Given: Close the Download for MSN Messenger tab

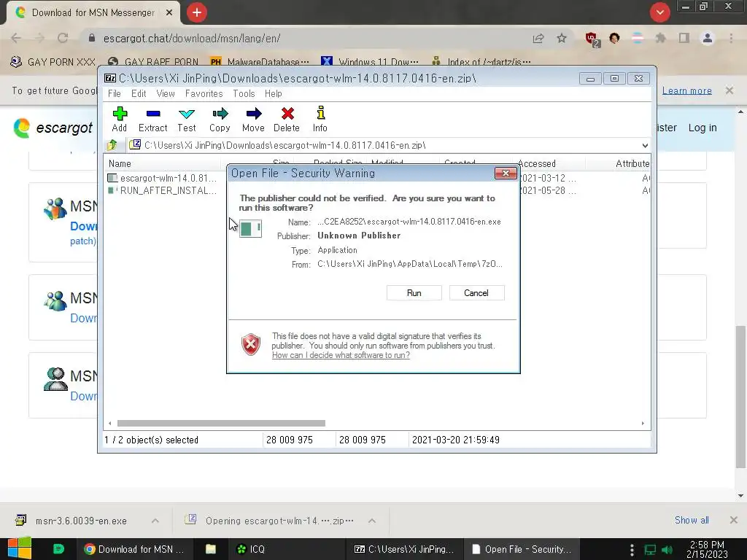Looking at the screenshot, I should coord(169,12).
